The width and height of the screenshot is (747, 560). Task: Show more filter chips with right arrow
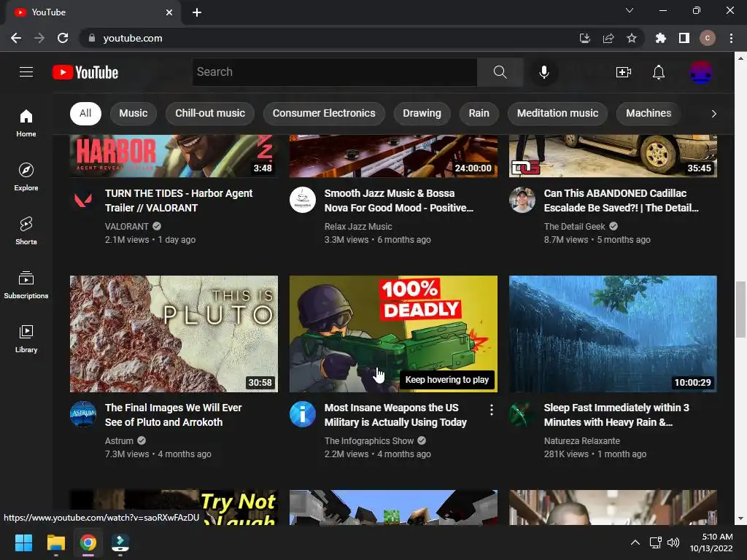click(713, 113)
